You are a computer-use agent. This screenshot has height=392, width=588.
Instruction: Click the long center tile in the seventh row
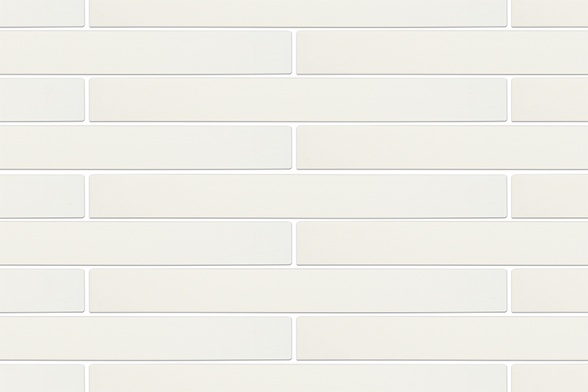[x=298, y=291]
